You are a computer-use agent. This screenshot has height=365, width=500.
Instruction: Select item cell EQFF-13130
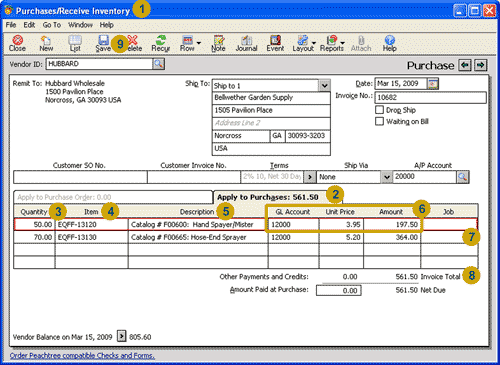pyautogui.click(x=92, y=237)
